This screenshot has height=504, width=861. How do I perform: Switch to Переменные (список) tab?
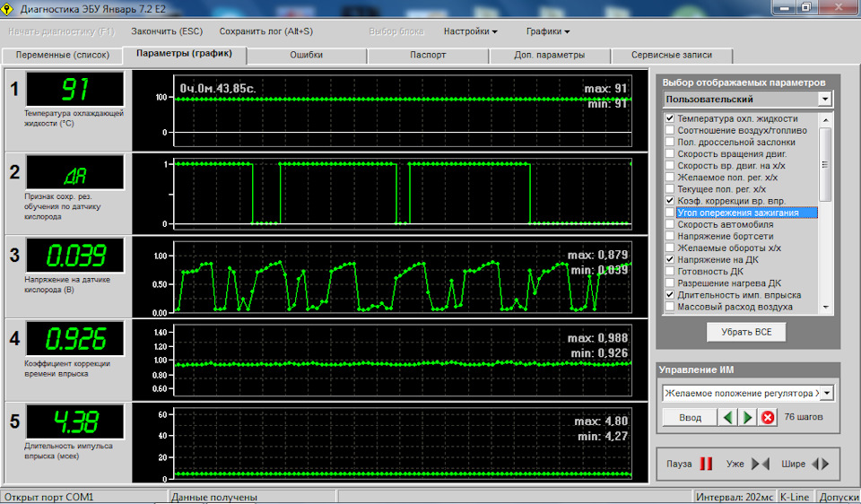click(x=63, y=56)
